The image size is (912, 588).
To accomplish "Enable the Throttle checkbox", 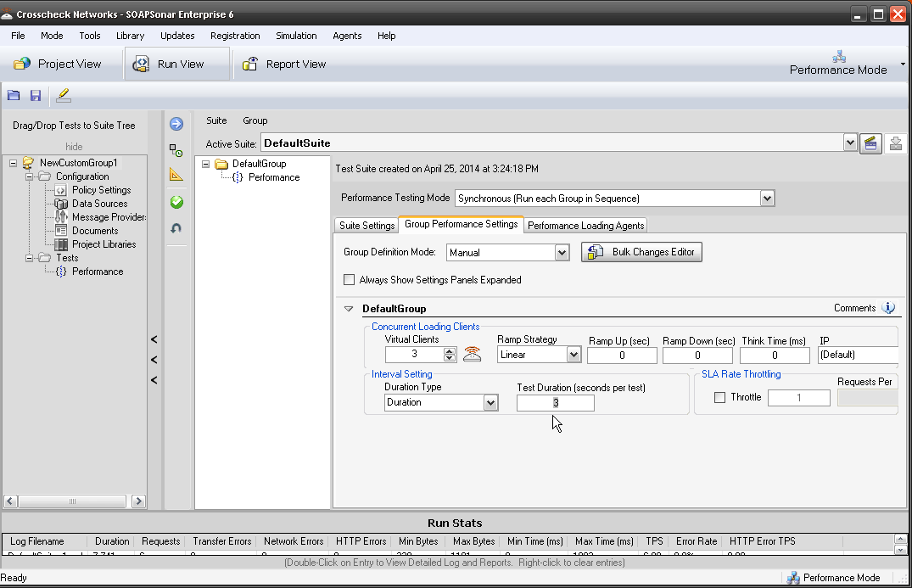I will pyautogui.click(x=720, y=397).
